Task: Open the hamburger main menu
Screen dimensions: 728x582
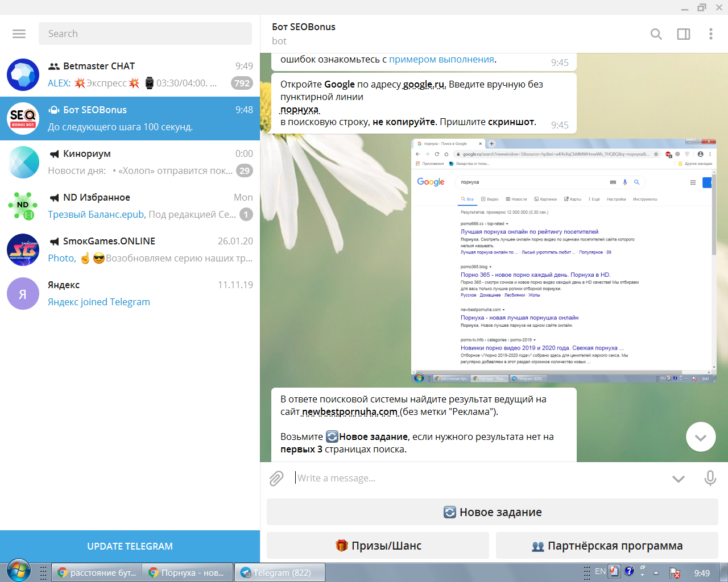Action: pyautogui.click(x=19, y=34)
